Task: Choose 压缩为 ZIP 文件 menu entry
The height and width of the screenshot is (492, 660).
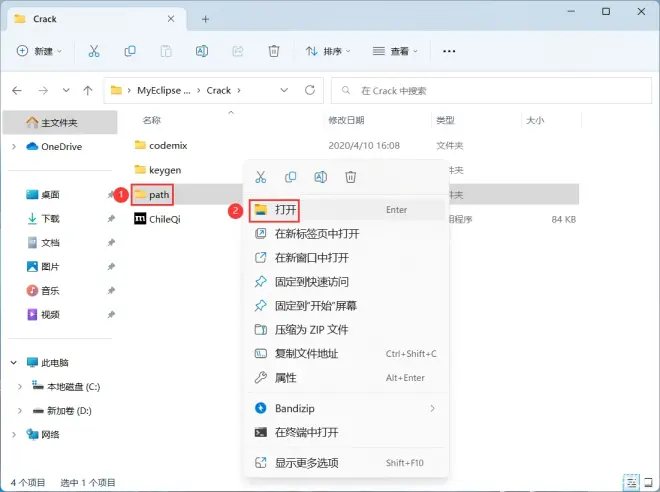Action: pos(346,330)
